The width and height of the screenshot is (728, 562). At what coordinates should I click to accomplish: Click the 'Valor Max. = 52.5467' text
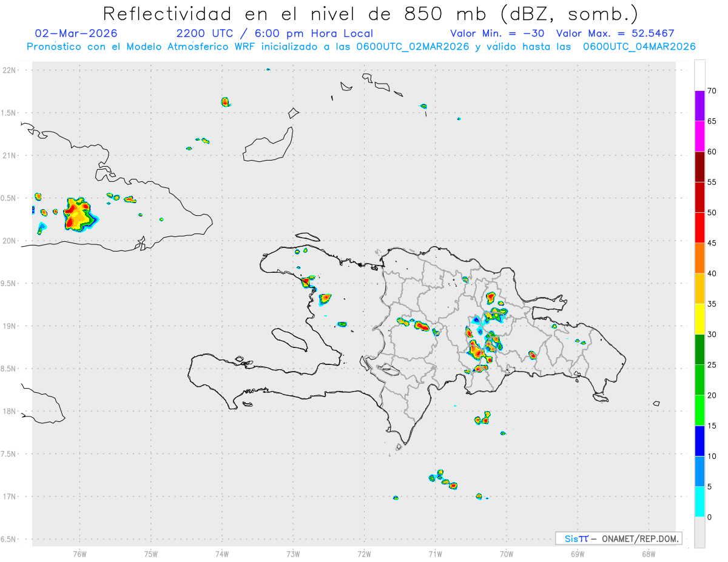pyautogui.click(x=615, y=33)
